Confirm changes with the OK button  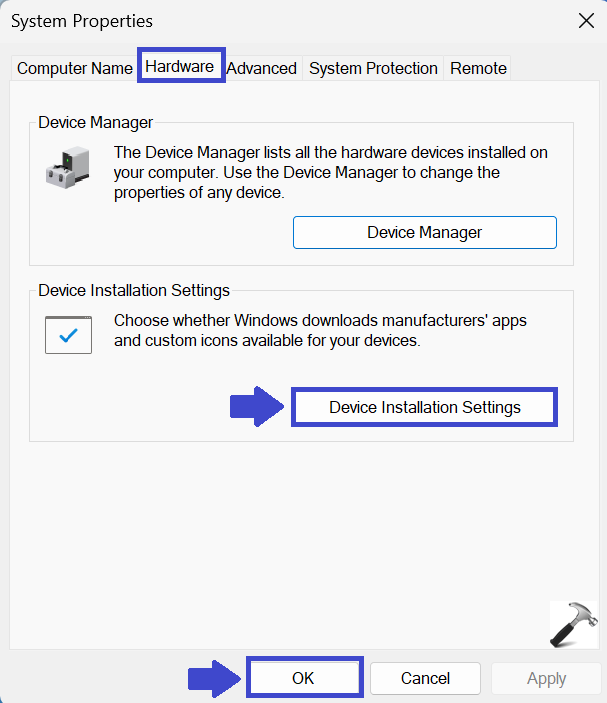303,678
